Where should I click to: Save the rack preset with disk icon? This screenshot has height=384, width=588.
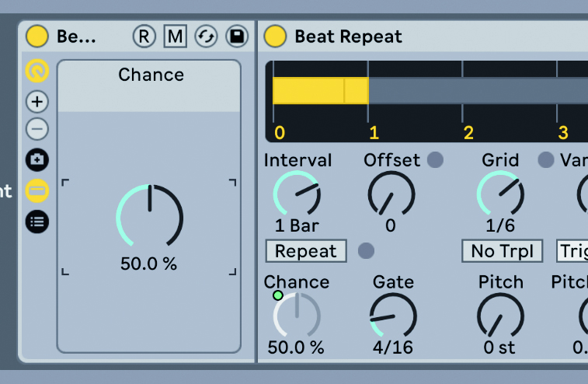tap(237, 37)
